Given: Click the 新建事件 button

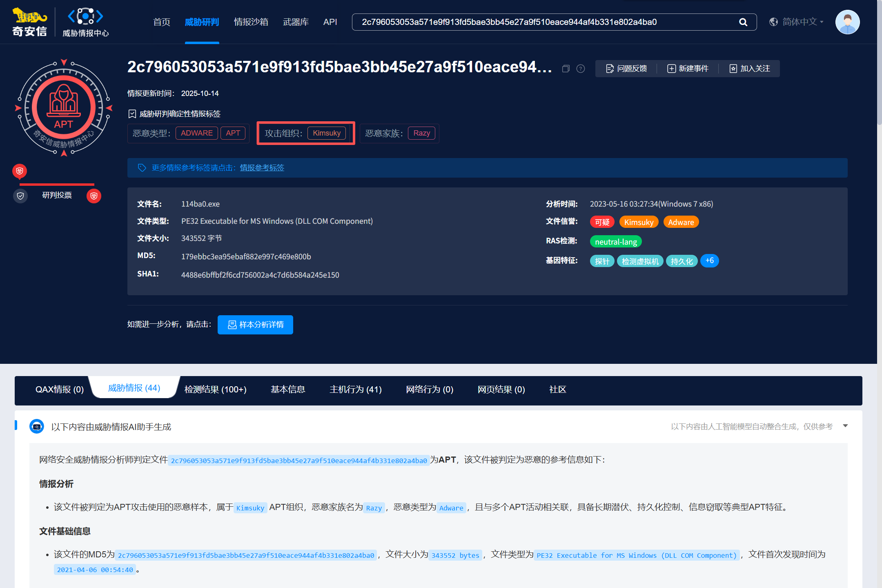Looking at the screenshot, I should coord(688,69).
